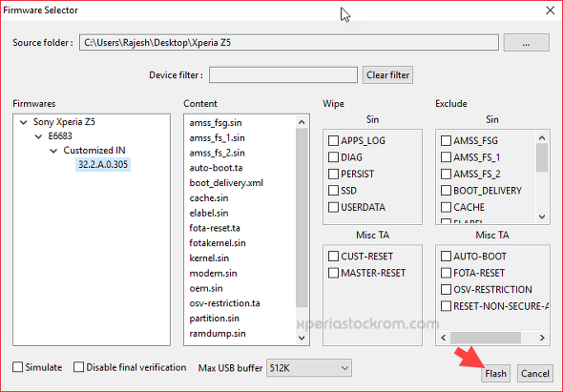This screenshot has height=392, width=563.
Task: Click the Cancel button
Action: tap(535, 374)
